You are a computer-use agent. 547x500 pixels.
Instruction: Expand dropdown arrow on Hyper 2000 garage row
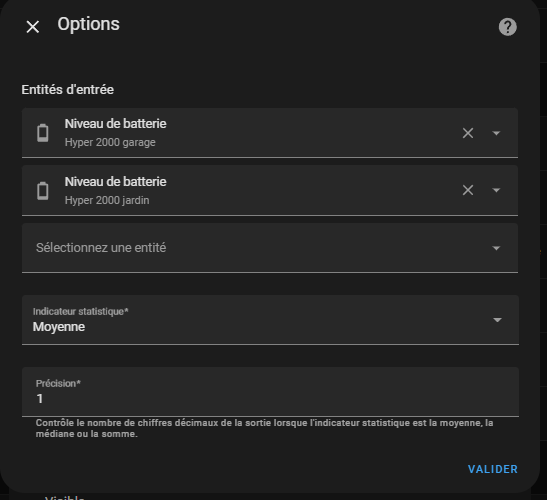pos(496,133)
